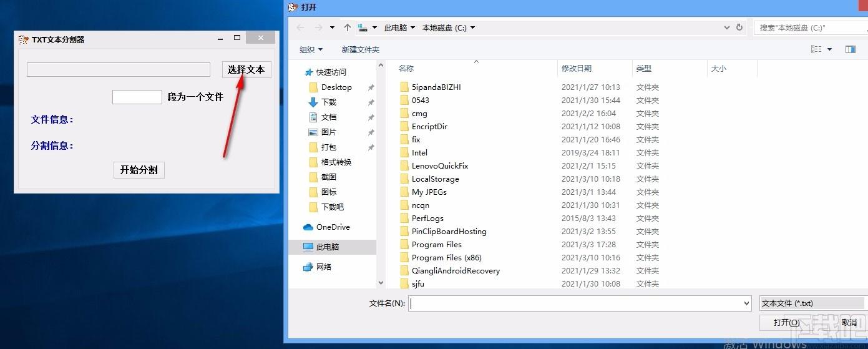Screen dimensions: 868x349
Task: Open recent locations dropdown arrow
Action: [x=333, y=27]
